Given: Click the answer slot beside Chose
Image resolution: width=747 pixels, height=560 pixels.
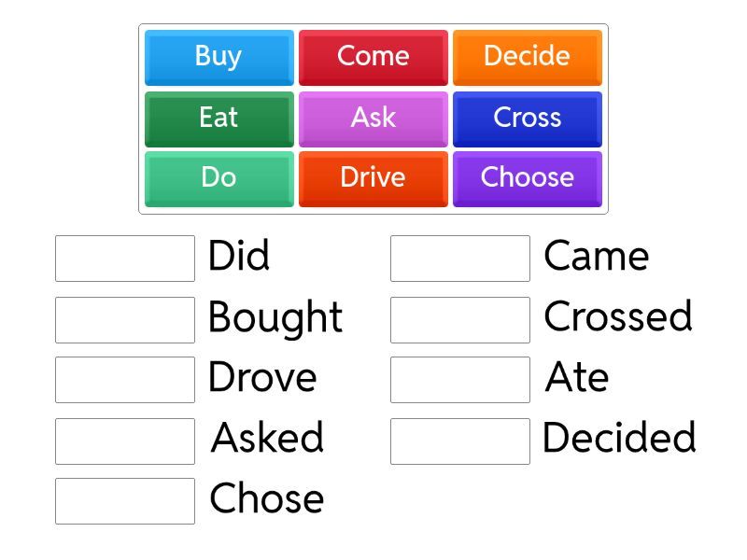Looking at the screenshot, I should 125,501.
